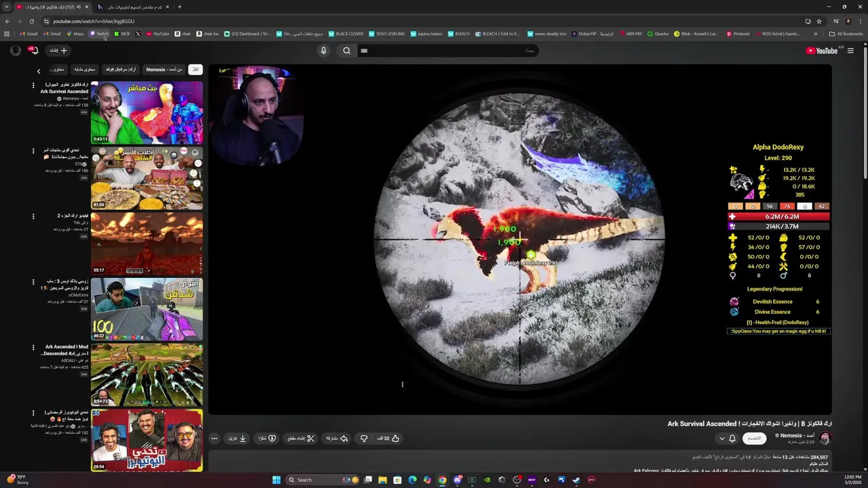Open options menu for first recommended video

33,85
